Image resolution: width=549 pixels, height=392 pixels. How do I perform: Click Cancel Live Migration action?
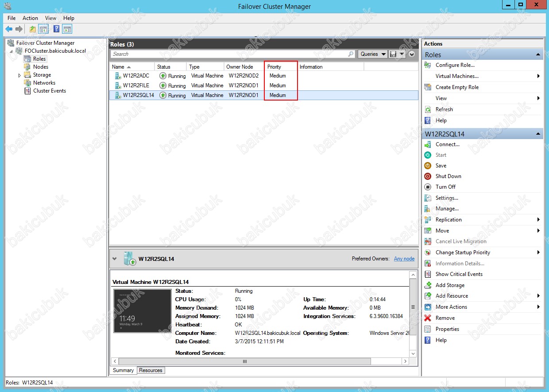(x=461, y=241)
